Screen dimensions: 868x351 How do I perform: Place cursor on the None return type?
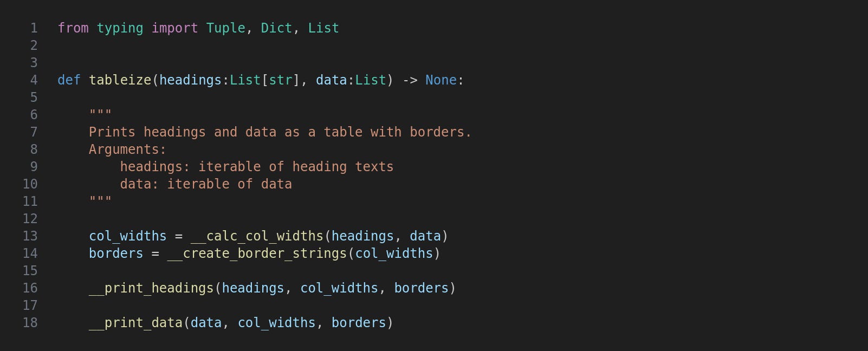(441, 80)
